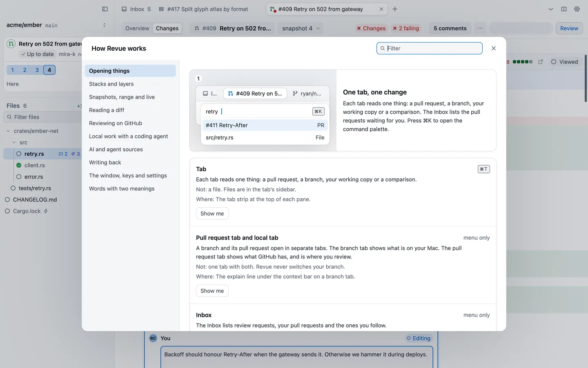Click the #411 Retry-After illustration row
The height and width of the screenshot is (368, 588).
point(265,125)
